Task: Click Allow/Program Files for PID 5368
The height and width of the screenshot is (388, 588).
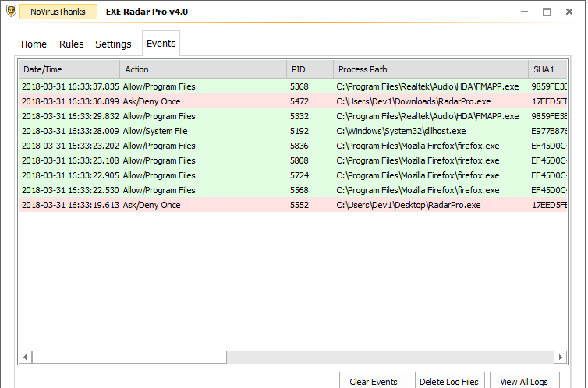Action: [159, 86]
